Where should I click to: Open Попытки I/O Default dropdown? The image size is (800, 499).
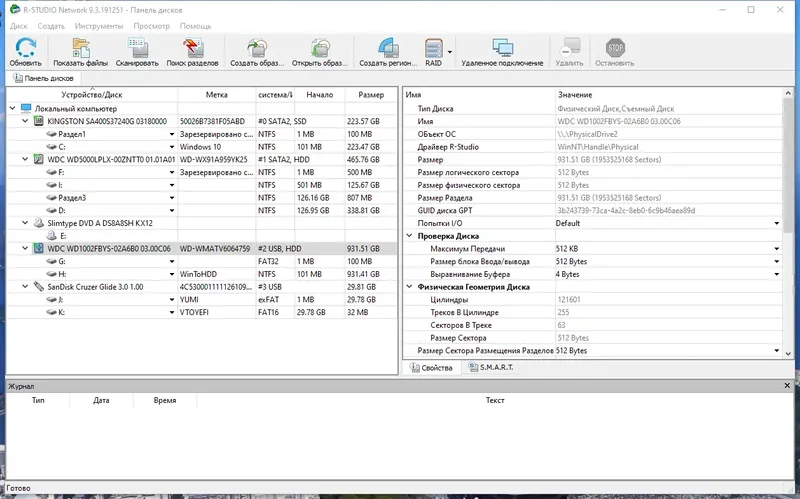777,223
